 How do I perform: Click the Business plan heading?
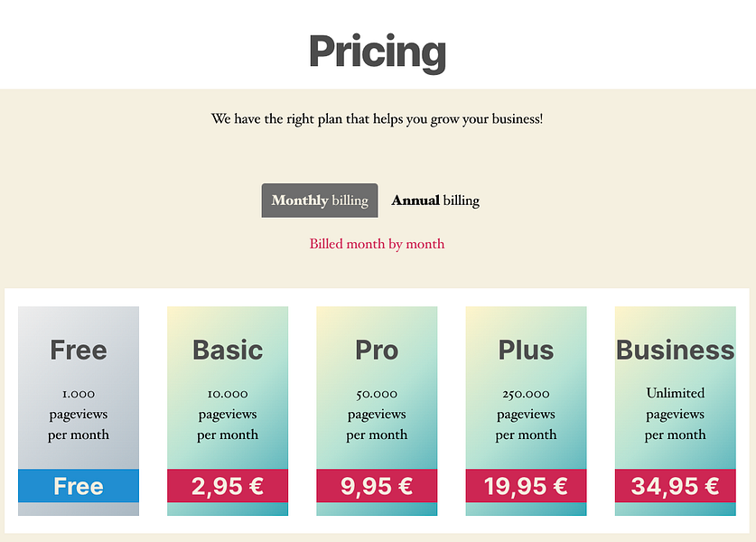pyautogui.click(x=675, y=350)
